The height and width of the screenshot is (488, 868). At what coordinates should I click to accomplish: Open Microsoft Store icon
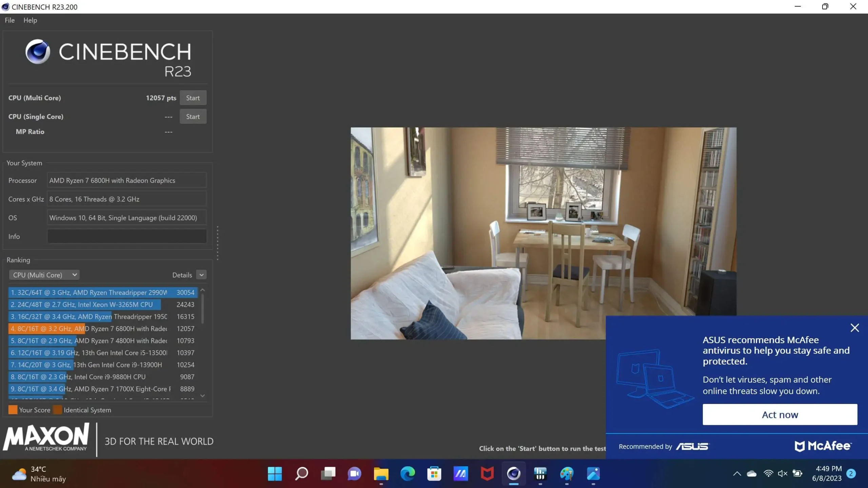pyautogui.click(x=434, y=473)
